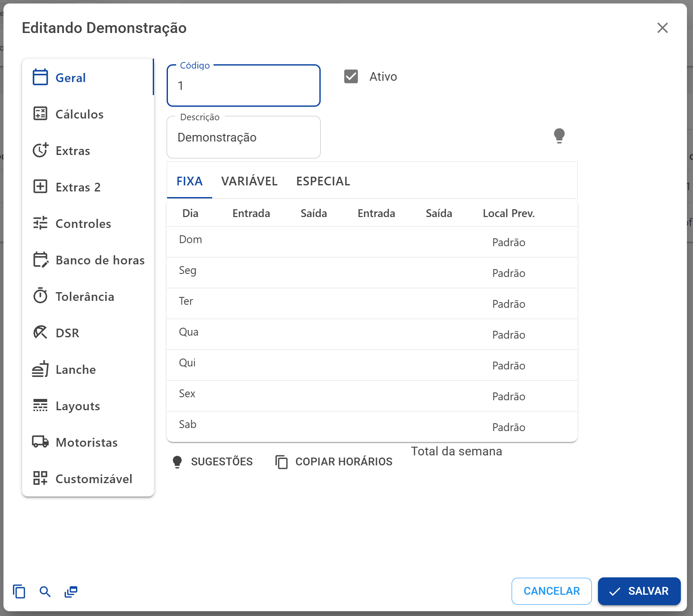
Task: Click the Sab day cell
Action: click(x=188, y=425)
